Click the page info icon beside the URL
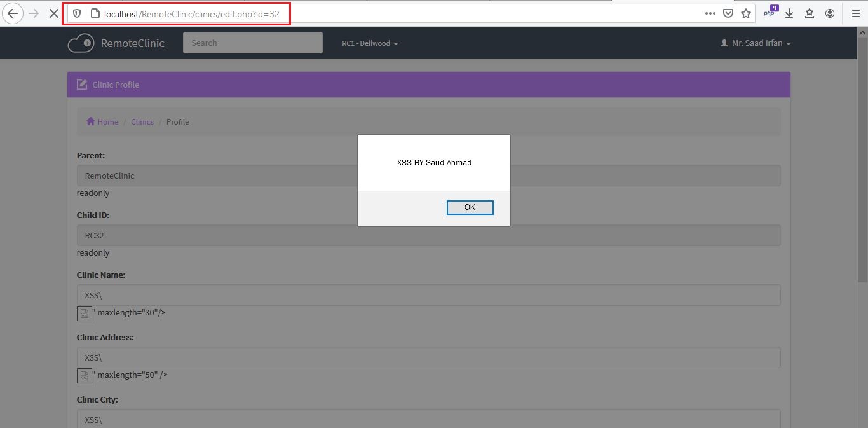 [x=95, y=13]
